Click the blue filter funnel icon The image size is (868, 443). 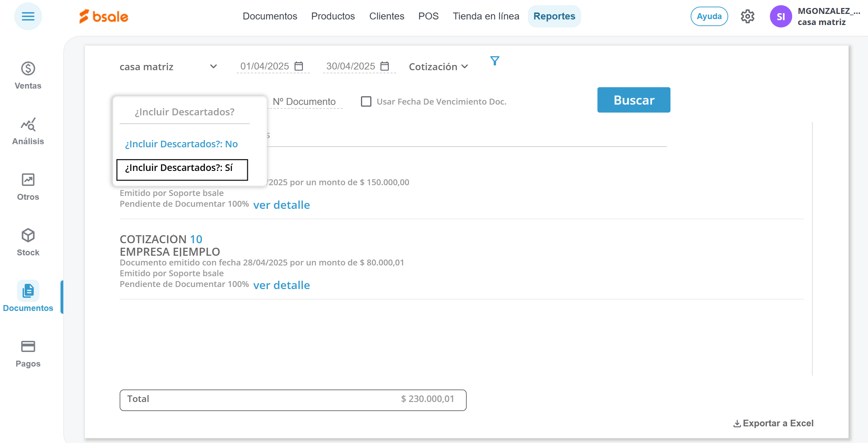[495, 61]
